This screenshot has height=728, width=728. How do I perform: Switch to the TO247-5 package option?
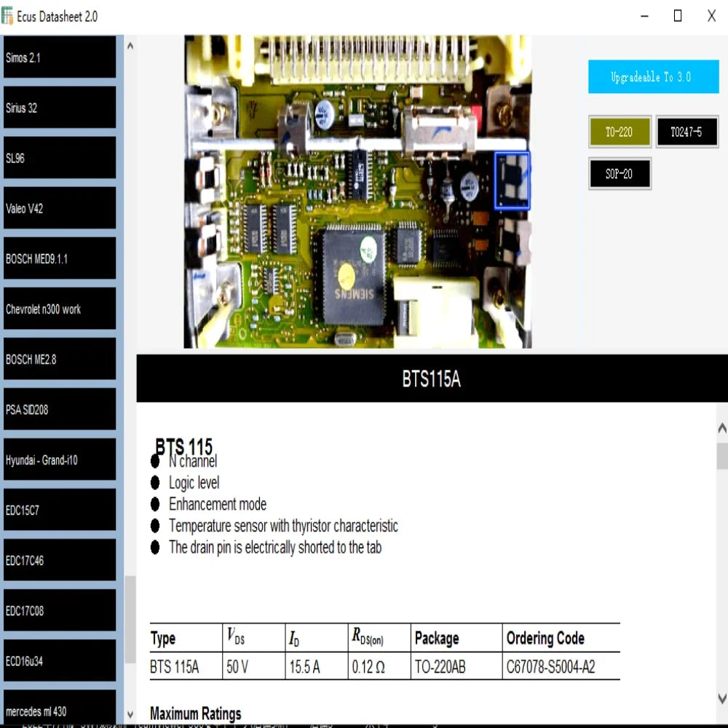point(687,132)
